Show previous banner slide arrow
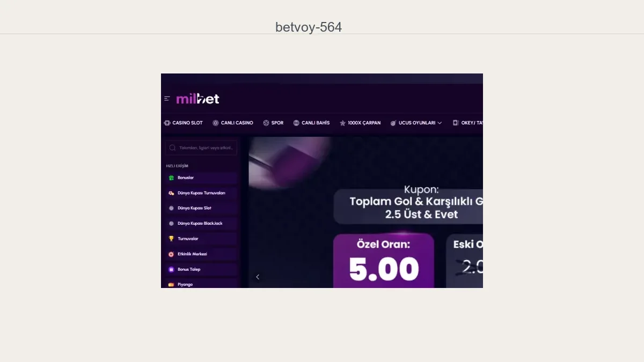The height and width of the screenshot is (362, 644). pos(258,277)
